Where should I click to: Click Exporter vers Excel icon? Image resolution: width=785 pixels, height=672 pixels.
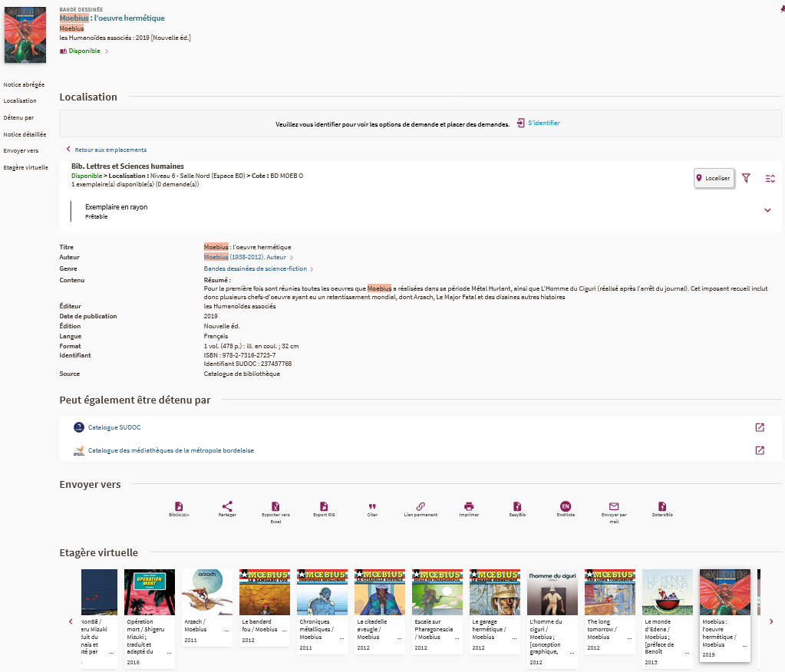(x=275, y=506)
